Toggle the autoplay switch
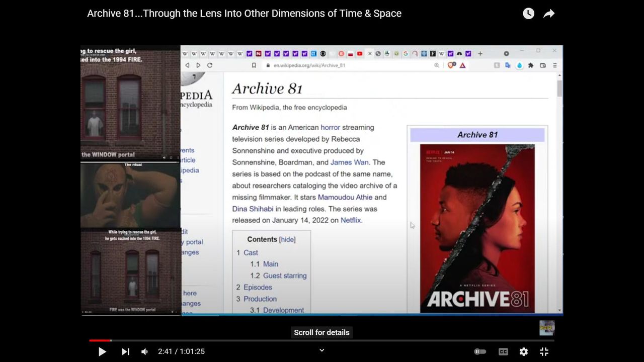 480,352
